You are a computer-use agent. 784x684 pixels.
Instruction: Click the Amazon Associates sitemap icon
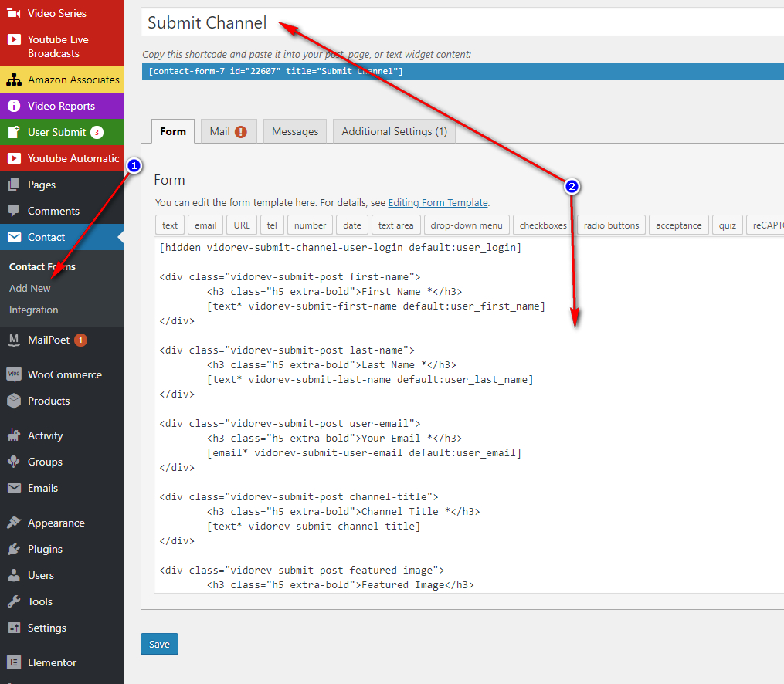13,80
